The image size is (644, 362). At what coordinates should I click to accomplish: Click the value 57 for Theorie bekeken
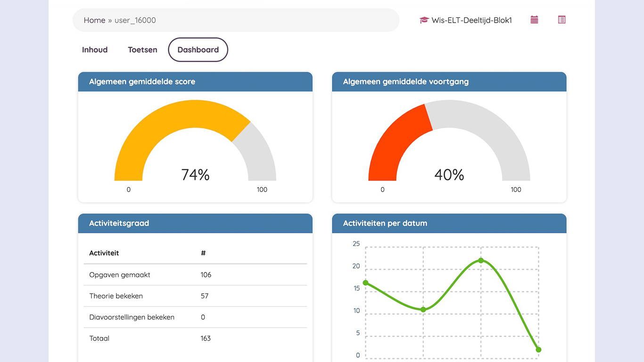205,296
